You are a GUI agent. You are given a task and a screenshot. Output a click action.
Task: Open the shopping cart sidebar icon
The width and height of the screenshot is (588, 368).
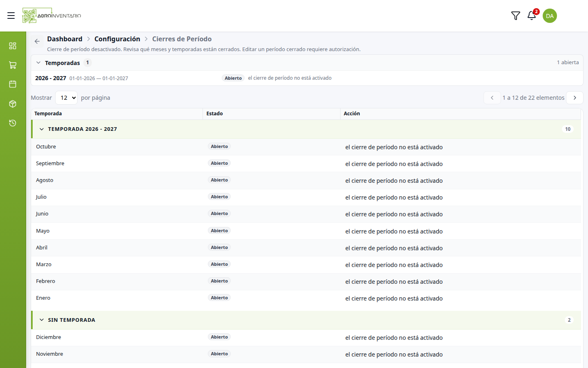[x=13, y=65]
